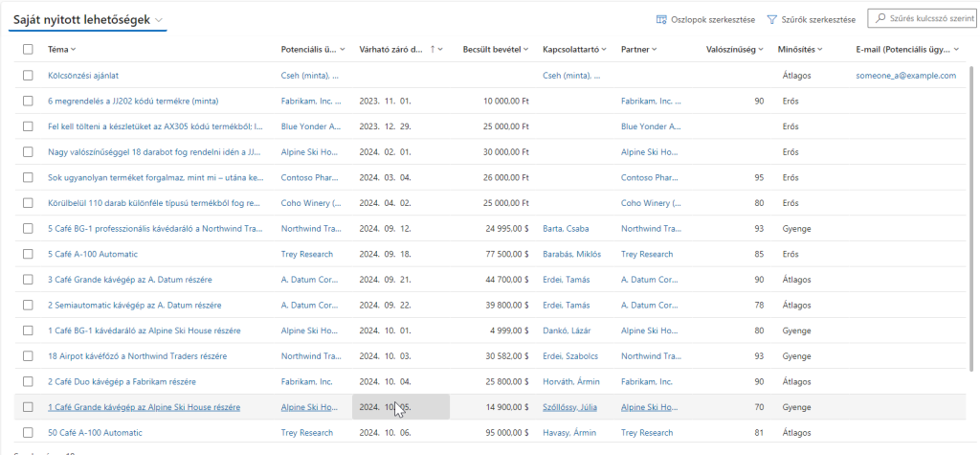Select the Kölcsönzési ajánlat row checkbox
The image size is (980, 455).
pyautogui.click(x=28, y=75)
